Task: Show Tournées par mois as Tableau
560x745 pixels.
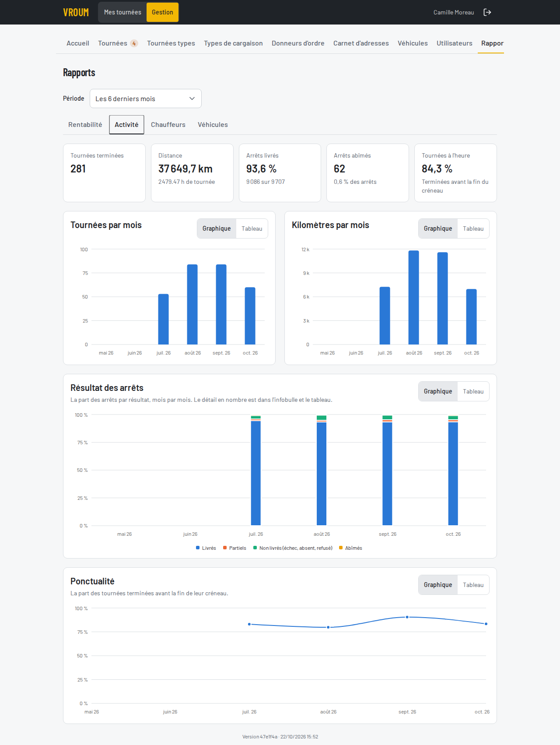Action: click(252, 228)
